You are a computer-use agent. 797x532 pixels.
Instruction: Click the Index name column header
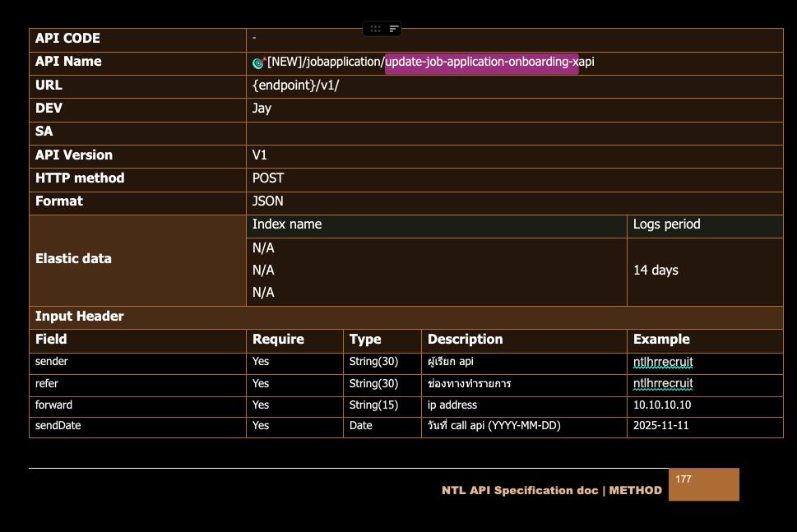287,224
